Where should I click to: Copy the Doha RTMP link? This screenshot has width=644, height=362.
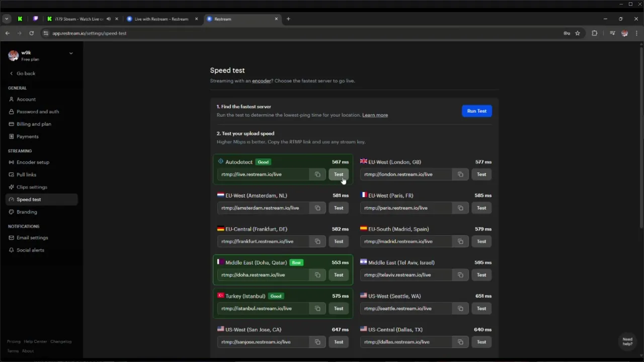(x=317, y=275)
